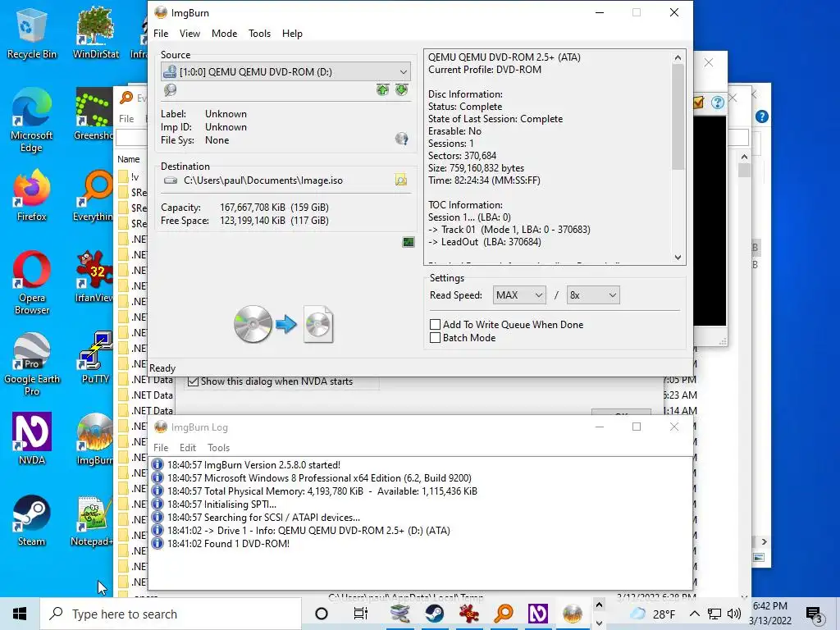Image resolution: width=840 pixels, height=630 pixels.
Task: Click ImgBurn icon in taskbar
Action: pyautogui.click(x=572, y=614)
